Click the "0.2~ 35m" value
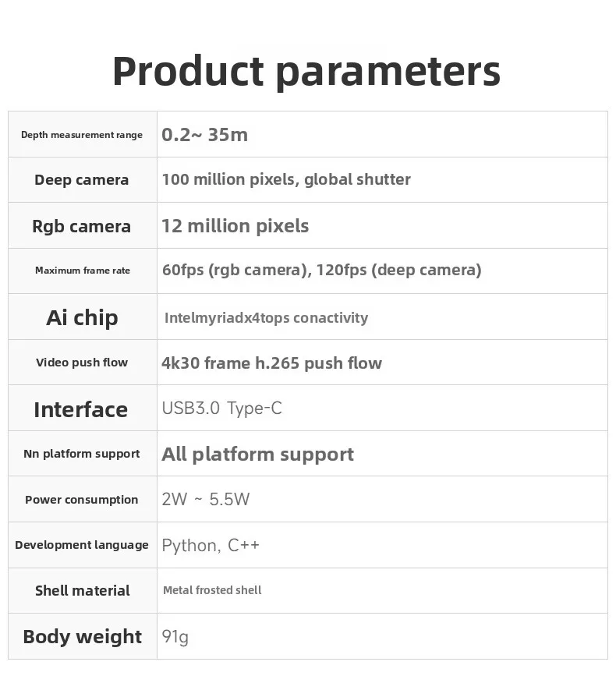Screen dimensions: 616x697 coord(204,135)
